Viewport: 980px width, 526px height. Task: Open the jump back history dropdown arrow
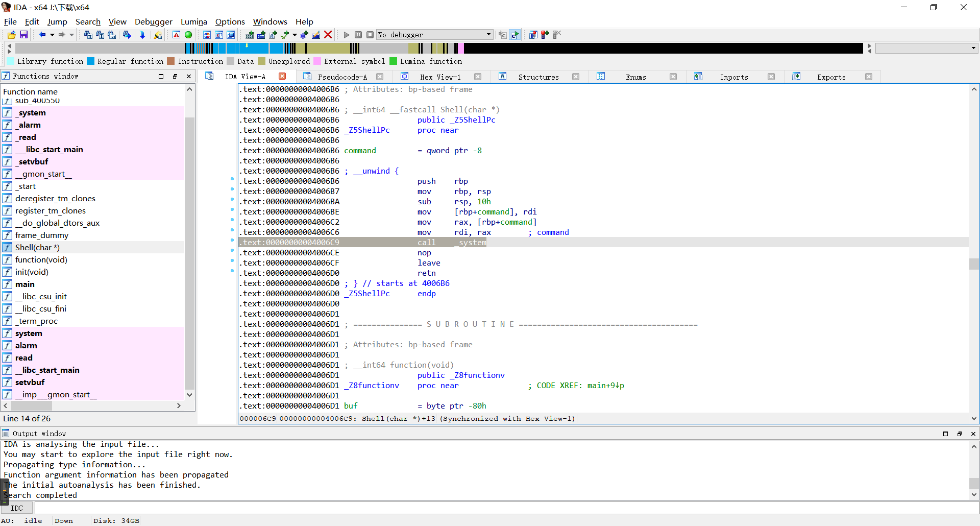(x=52, y=35)
